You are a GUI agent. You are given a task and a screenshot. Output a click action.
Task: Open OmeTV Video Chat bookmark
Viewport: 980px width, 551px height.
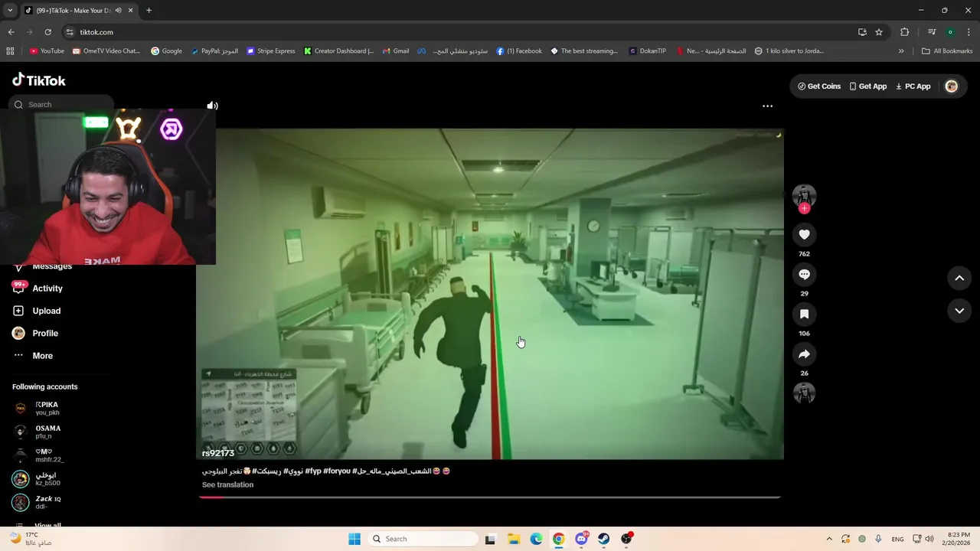(106, 51)
